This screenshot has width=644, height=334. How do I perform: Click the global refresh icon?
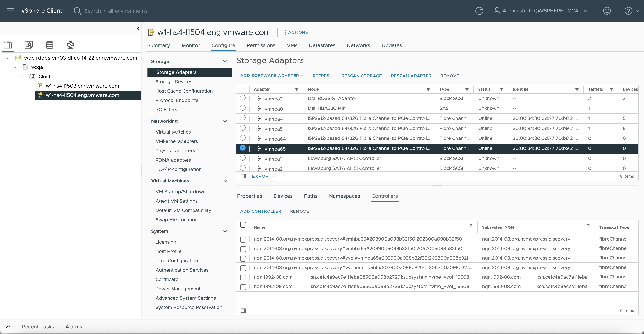point(479,11)
